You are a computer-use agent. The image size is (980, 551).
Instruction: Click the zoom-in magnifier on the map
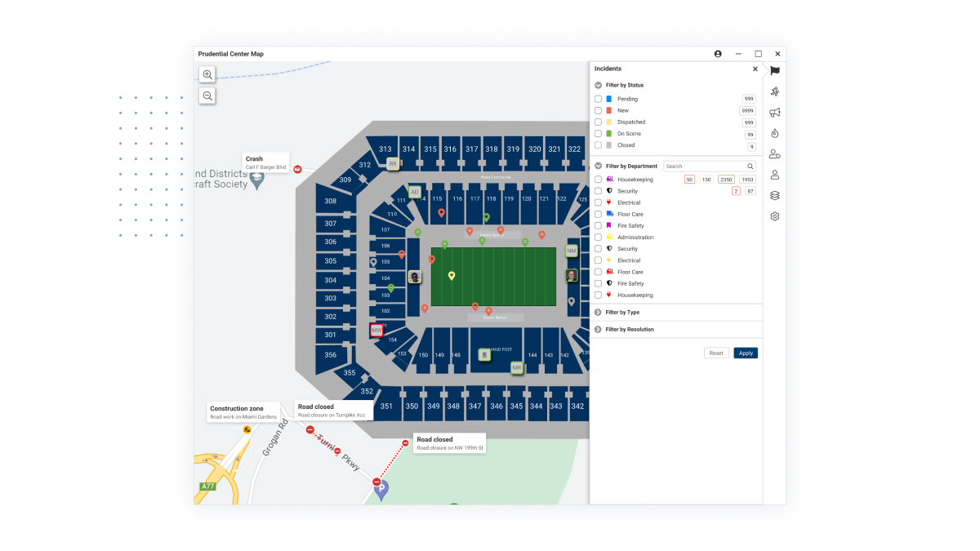coord(207,74)
